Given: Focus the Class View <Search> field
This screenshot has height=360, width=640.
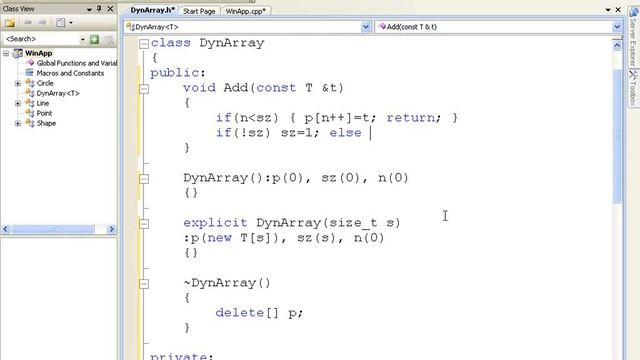Looking at the screenshot, I should click(x=41, y=39).
